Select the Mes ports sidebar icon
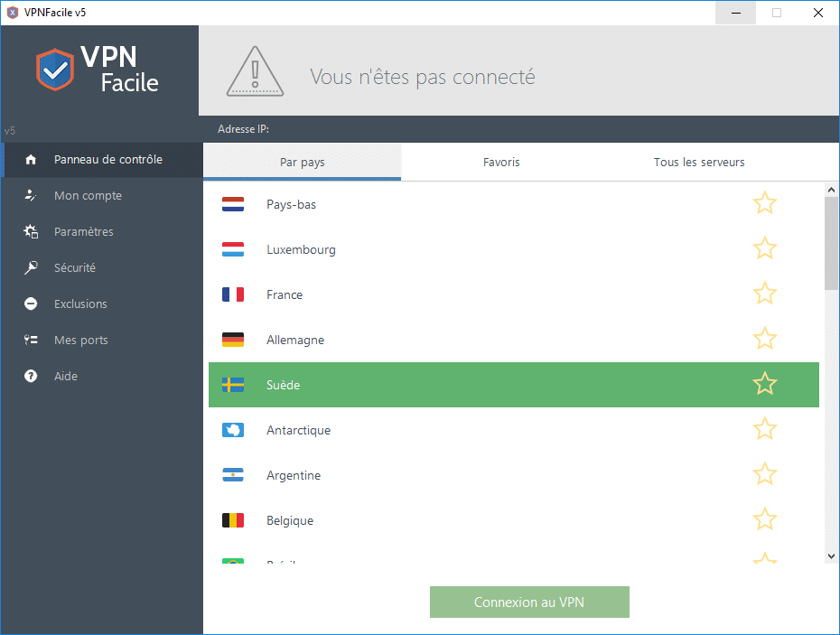 pos(30,340)
